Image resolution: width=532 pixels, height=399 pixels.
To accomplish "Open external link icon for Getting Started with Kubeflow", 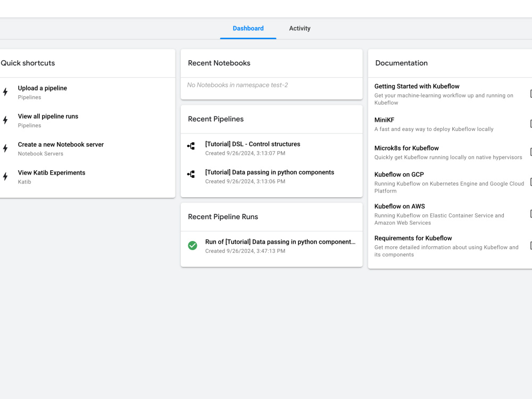I will click(530, 94).
